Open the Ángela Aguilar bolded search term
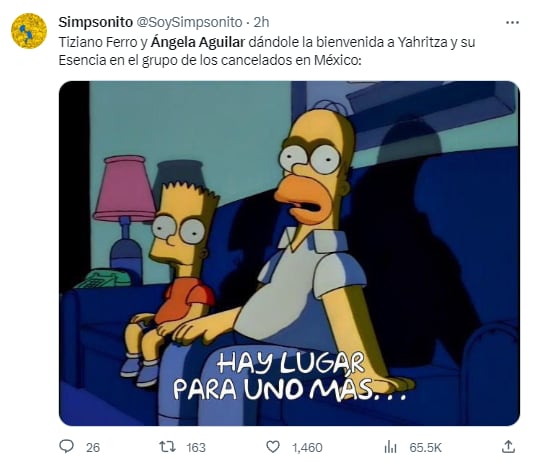The image size is (535, 463). pos(198,42)
